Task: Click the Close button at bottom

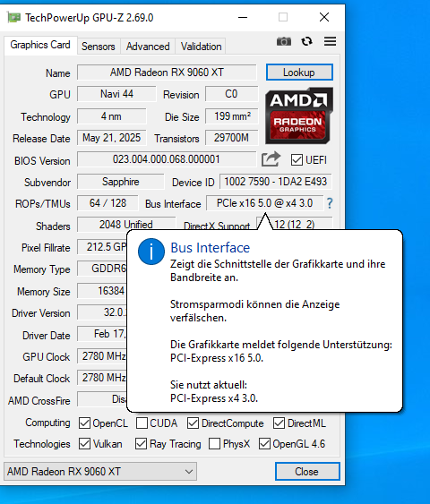Action: click(x=307, y=472)
